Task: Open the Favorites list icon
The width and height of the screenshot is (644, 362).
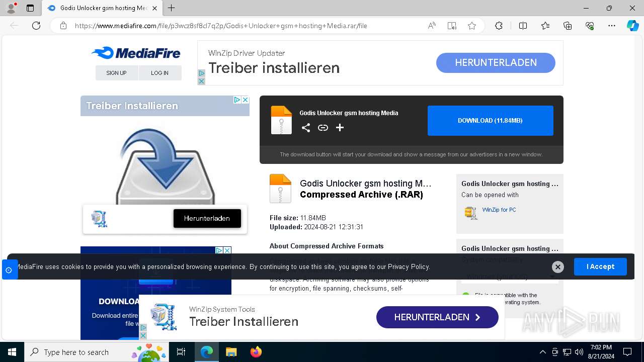Action: [x=545, y=26]
